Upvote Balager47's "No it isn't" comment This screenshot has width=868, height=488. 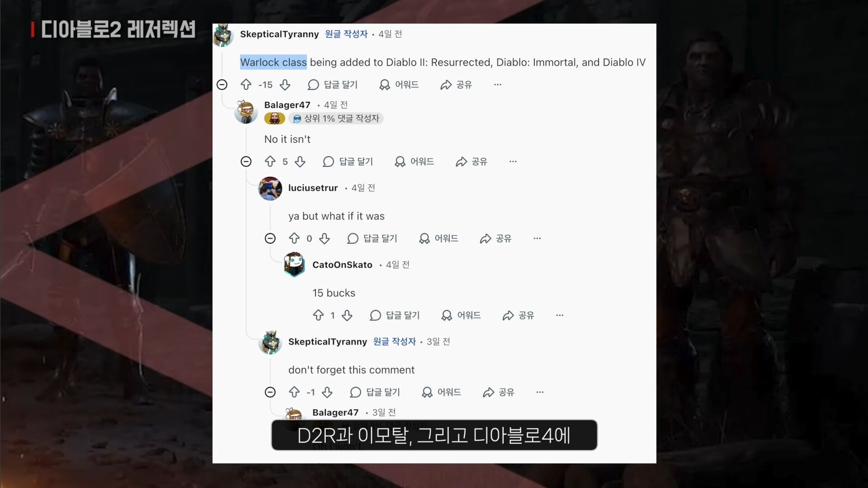[270, 161]
